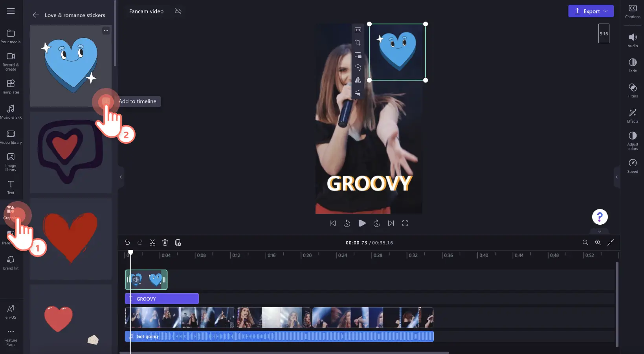Click the rotate icon in floating toolbar
The height and width of the screenshot is (354, 644).
pyautogui.click(x=358, y=68)
